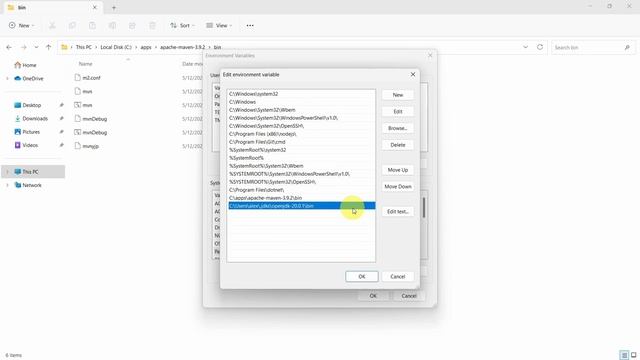Image resolution: width=640 pixels, height=360 pixels.
Task: Click the Name column header
Action: pyautogui.click(x=86, y=64)
